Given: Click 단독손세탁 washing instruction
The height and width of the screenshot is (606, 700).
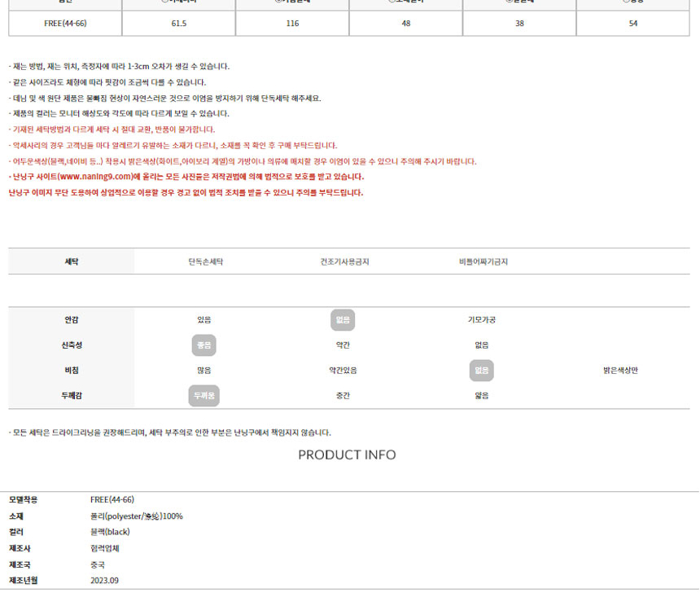Looking at the screenshot, I should click(205, 261).
